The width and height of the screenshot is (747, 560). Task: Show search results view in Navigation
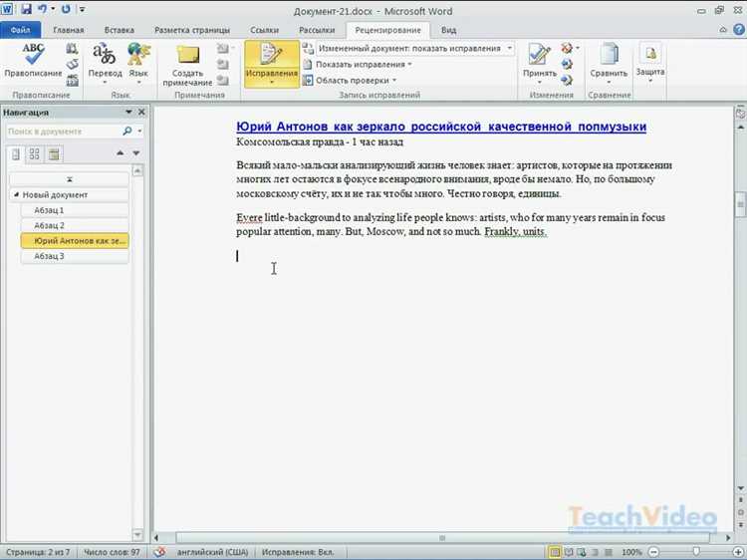(54, 153)
